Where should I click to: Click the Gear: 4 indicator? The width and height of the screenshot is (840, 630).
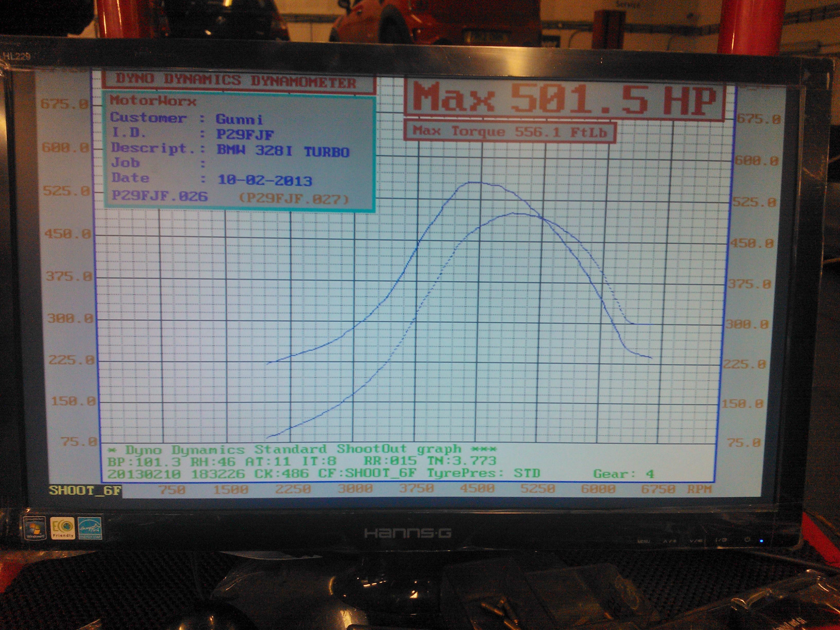624,474
